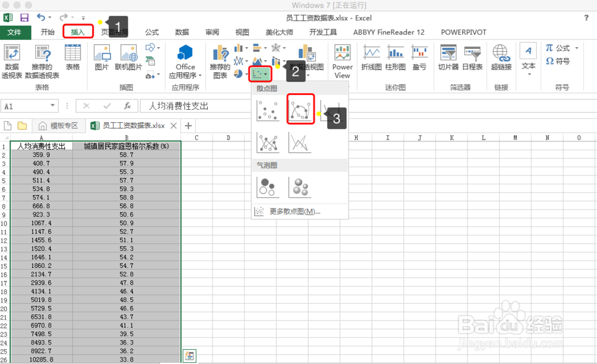Expand the 公式 equation dropdown arrow

pyautogui.click(x=577, y=48)
